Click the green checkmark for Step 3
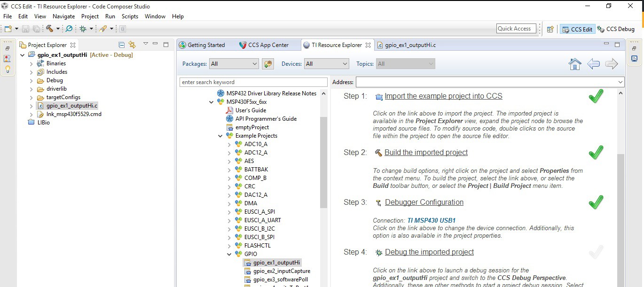The image size is (644, 287). pos(596,202)
